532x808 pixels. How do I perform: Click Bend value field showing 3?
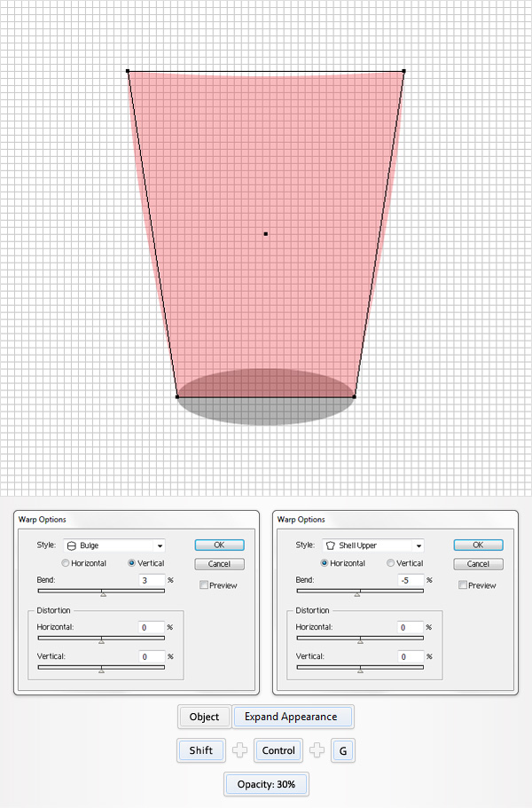pos(152,580)
